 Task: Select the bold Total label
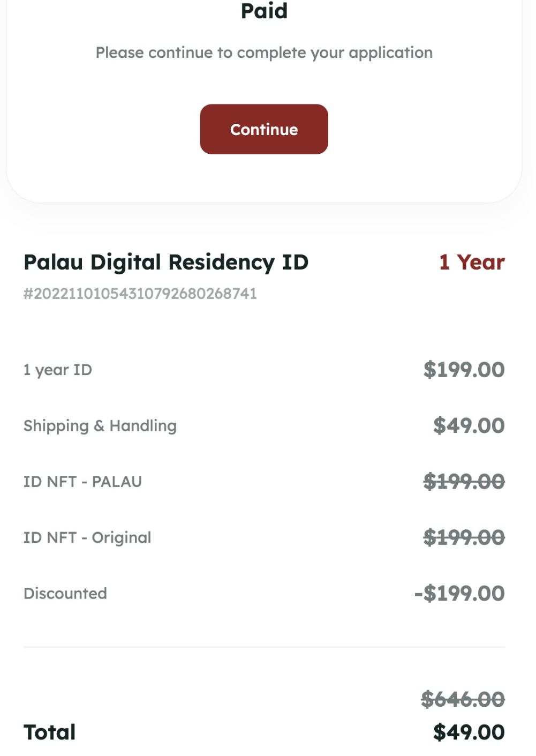pos(50,732)
